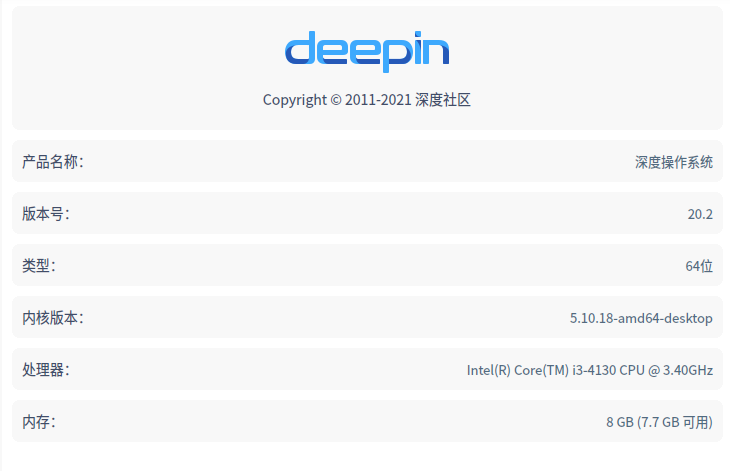This screenshot has width=730, height=471.
Task: Select the type value '64位'
Action: tap(699, 266)
